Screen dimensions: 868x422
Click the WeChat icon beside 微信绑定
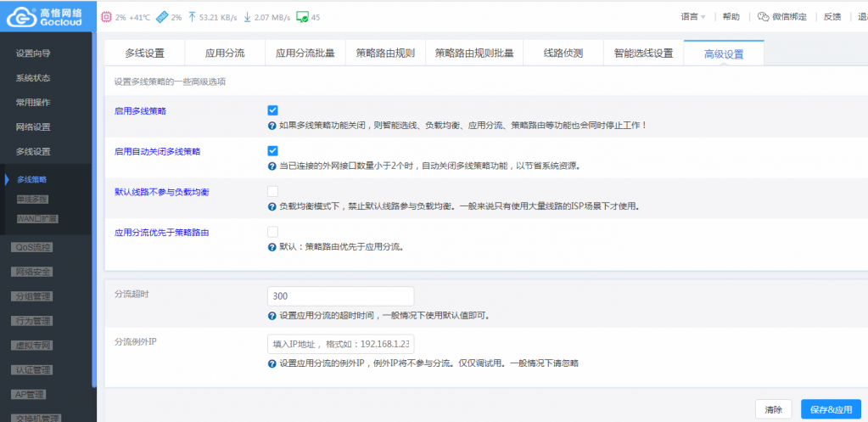pyautogui.click(x=764, y=17)
